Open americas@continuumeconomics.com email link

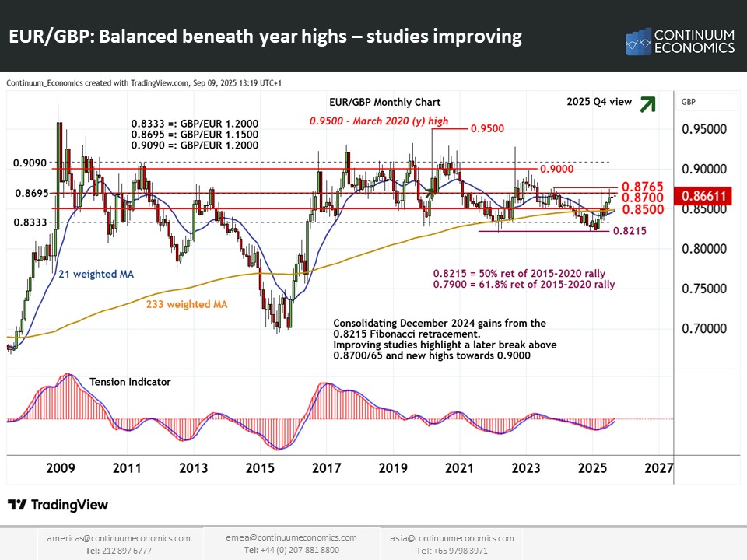(118, 538)
